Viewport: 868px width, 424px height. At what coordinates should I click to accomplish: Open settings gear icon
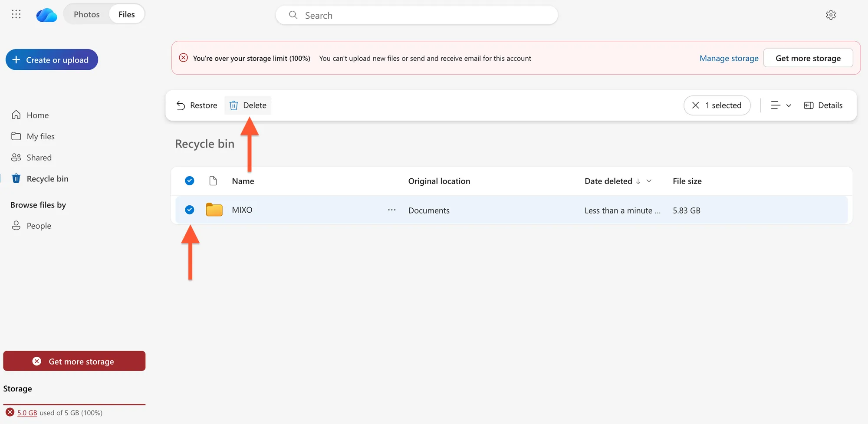coord(831,15)
